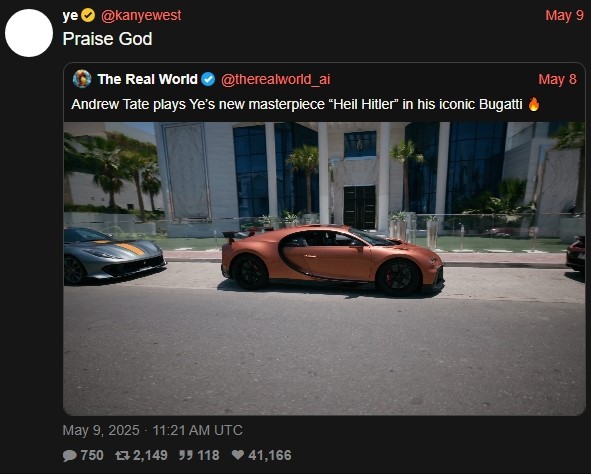Click the blue verified checkmark badge
The height and width of the screenshot is (474, 591).
click(208, 80)
